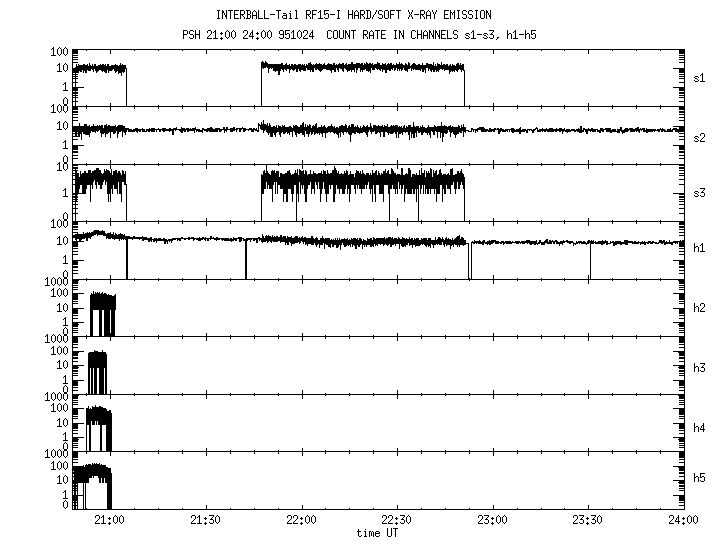Select the 23:30 time axis label
720x550 pixels.
click(588, 521)
